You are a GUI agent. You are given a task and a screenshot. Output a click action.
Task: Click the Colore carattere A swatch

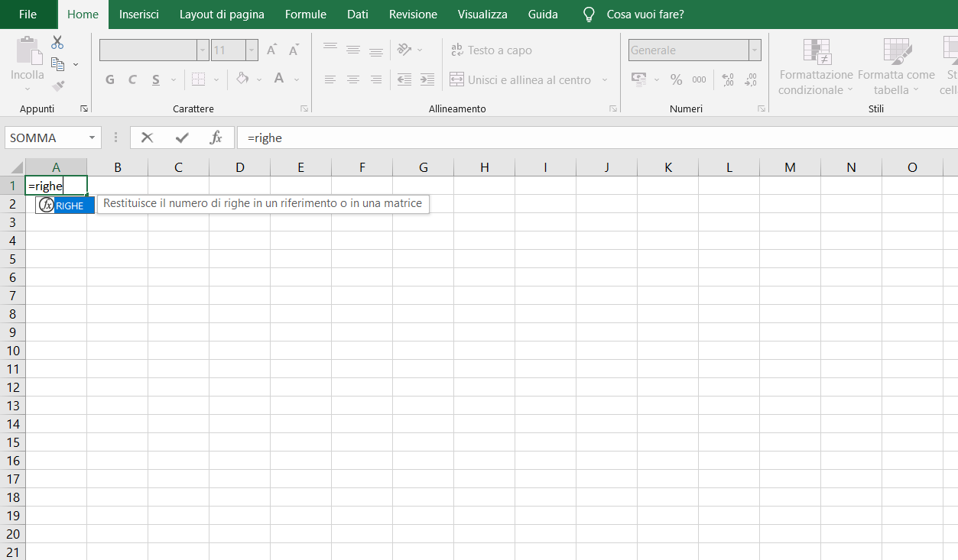(x=280, y=79)
